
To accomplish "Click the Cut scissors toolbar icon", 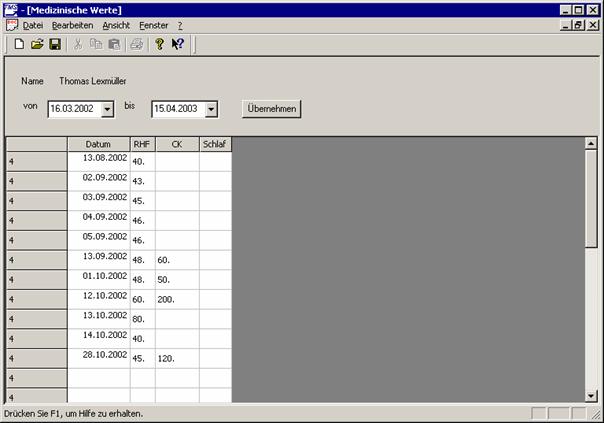I will 78,44.
